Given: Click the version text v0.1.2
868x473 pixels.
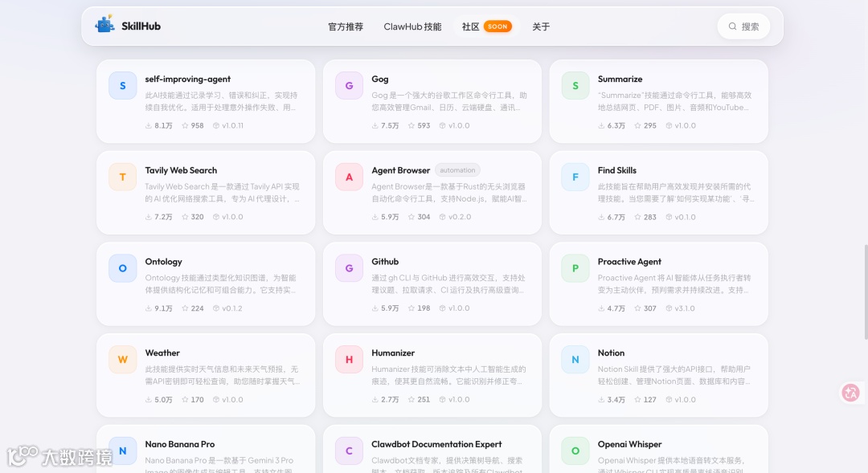Looking at the screenshot, I should 232,308.
